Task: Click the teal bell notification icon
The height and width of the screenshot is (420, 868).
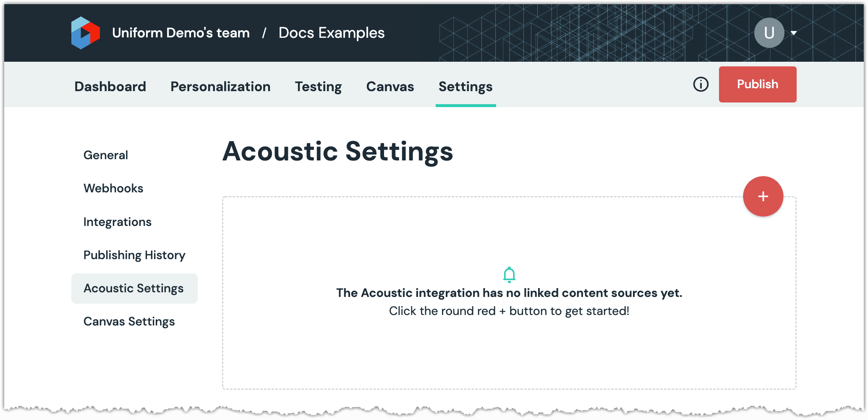Action: [x=509, y=275]
